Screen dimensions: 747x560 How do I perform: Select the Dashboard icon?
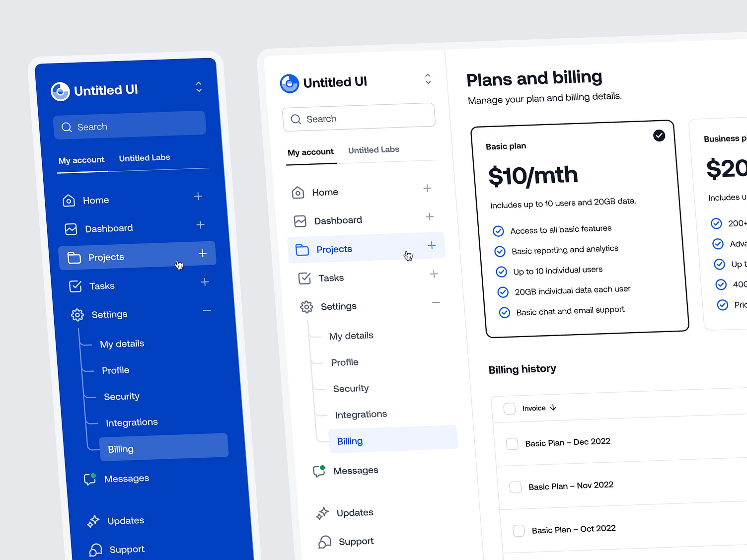click(x=300, y=220)
